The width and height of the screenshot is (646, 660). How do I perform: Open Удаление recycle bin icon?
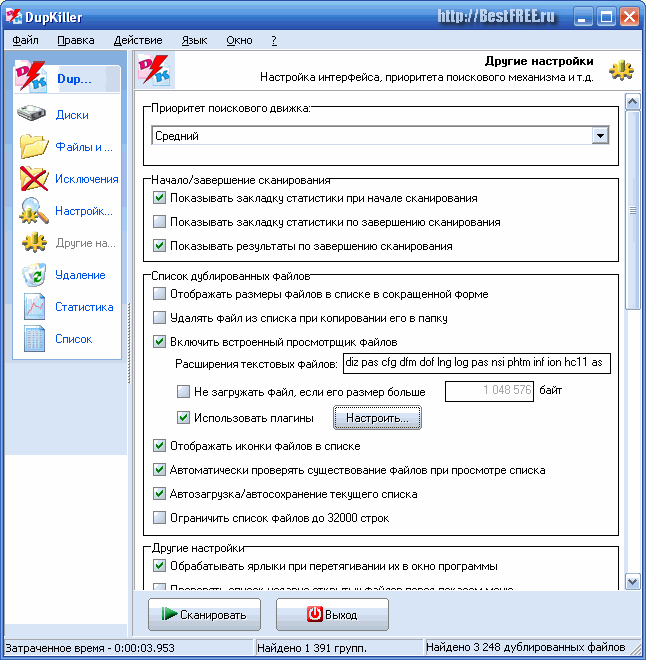click(x=35, y=275)
